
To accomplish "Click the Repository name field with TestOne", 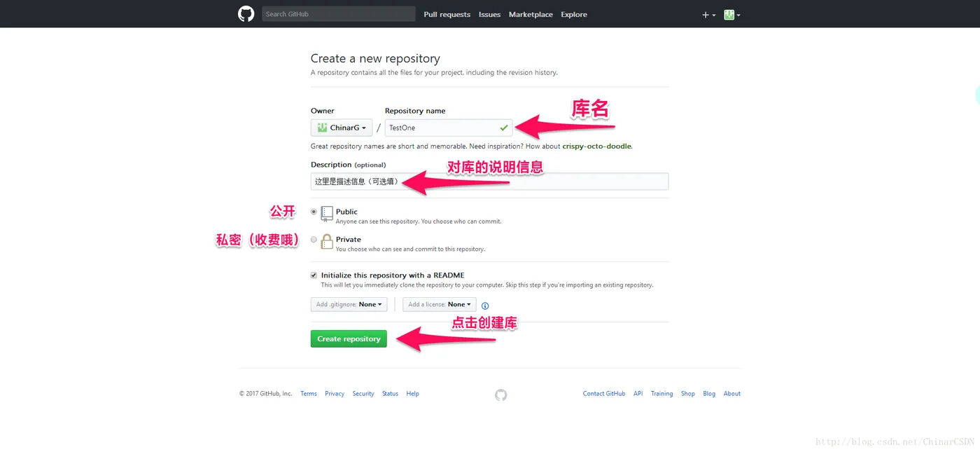I will click(449, 128).
